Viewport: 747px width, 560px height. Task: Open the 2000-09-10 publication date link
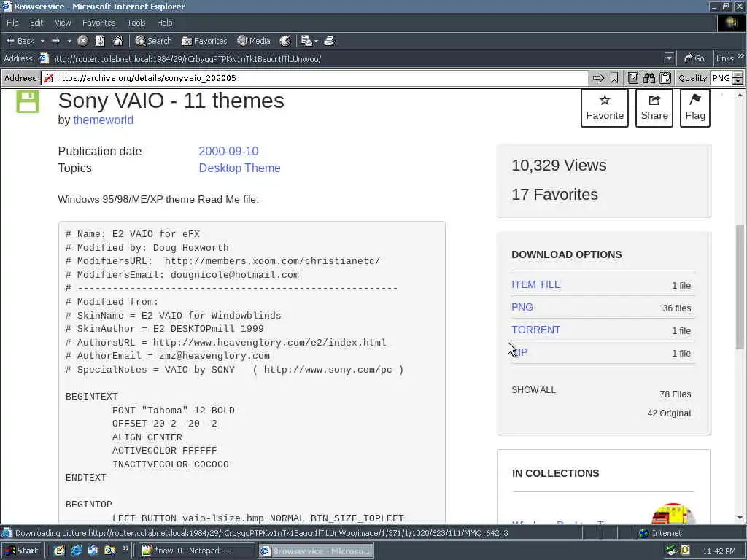228,151
